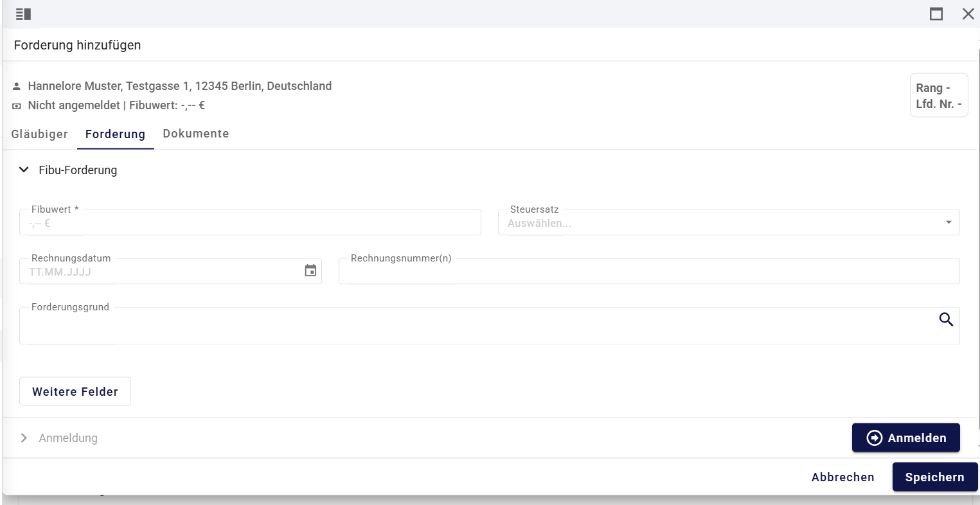
Task: Click the Anmelden button
Action: click(906, 438)
